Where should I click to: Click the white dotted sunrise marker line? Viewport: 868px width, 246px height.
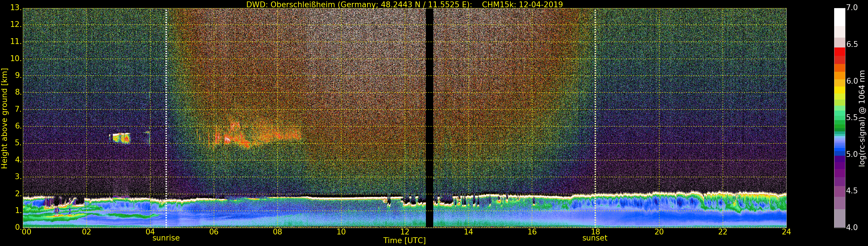166,118
